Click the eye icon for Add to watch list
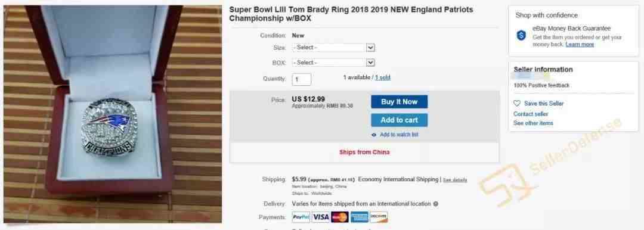This screenshot has height=230, width=644. [374, 135]
